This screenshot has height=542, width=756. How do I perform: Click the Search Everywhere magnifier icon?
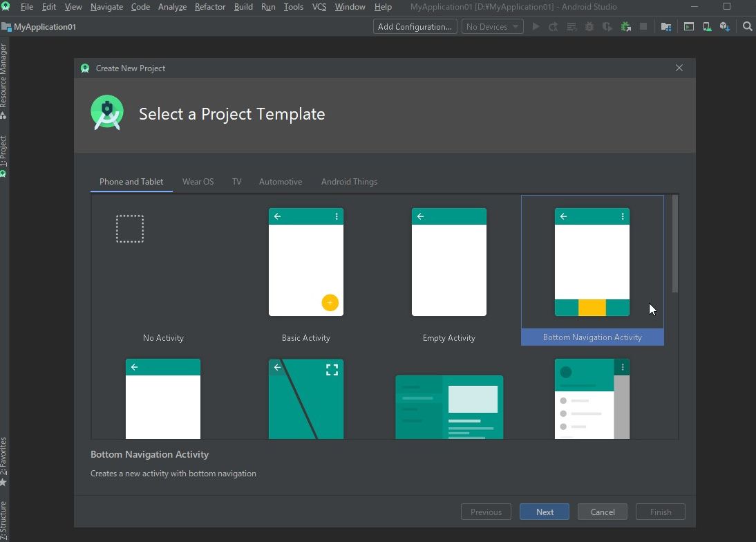[x=747, y=26]
